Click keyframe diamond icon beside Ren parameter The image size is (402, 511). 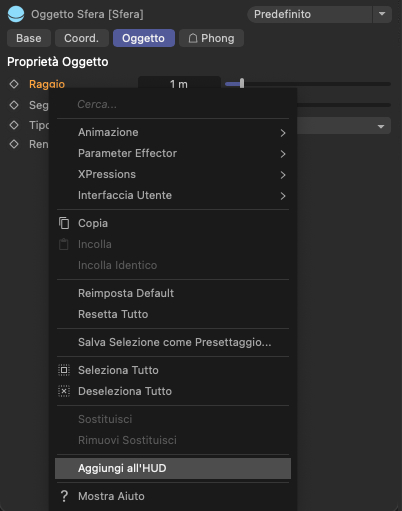pos(14,144)
